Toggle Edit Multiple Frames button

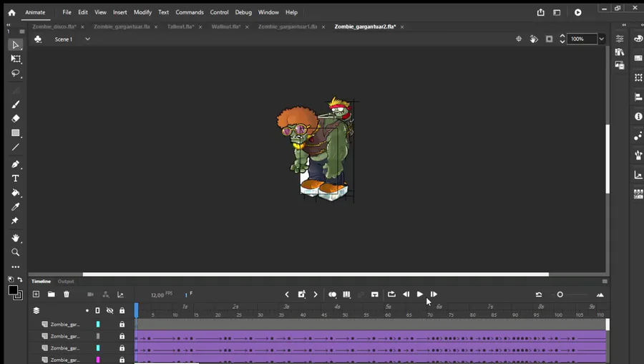[x=346, y=294]
